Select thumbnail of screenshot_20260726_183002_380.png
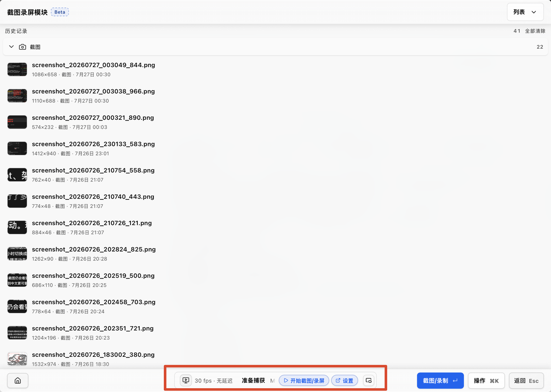The width and height of the screenshot is (551, 392). click(x=17, y=359)
